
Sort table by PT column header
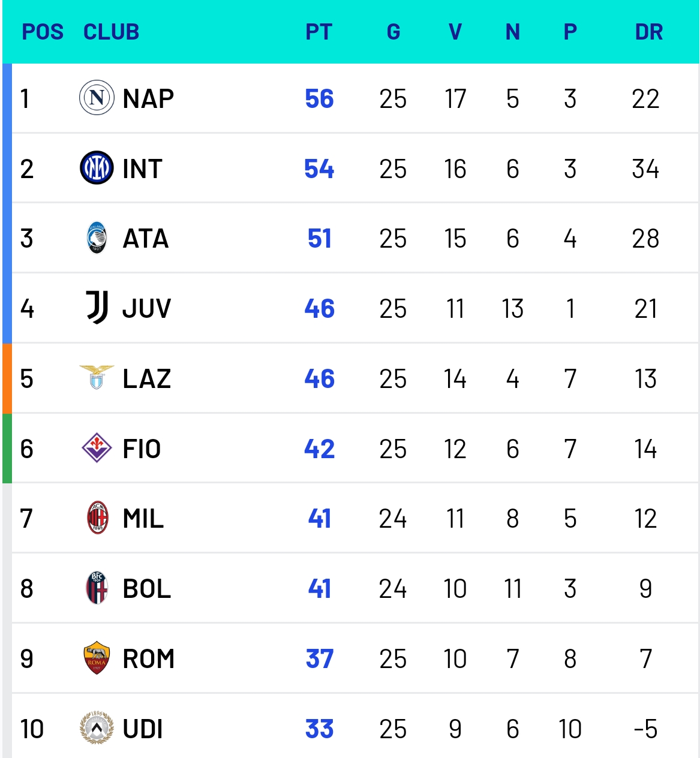click(319, 32)
